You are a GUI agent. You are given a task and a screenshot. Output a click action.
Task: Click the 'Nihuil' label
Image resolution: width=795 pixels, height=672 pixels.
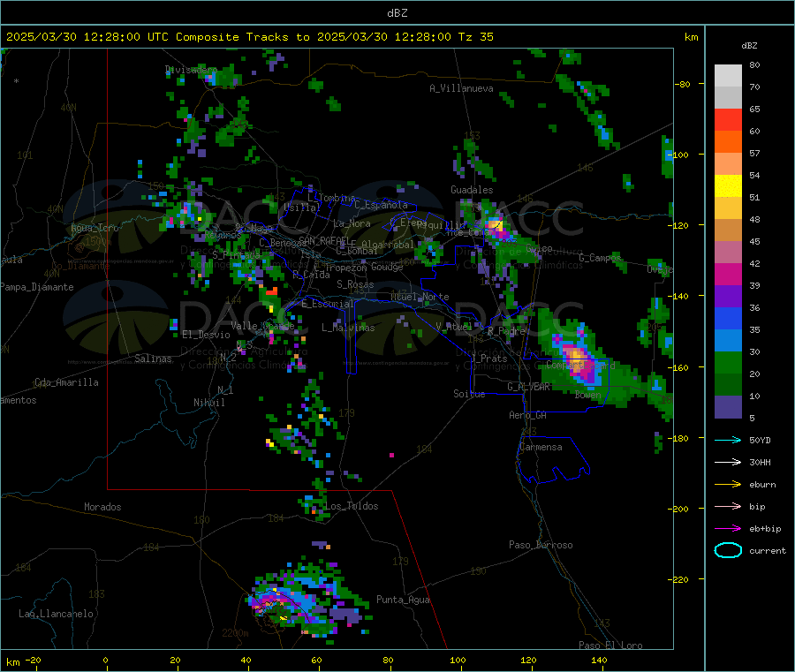click(209, 403)
